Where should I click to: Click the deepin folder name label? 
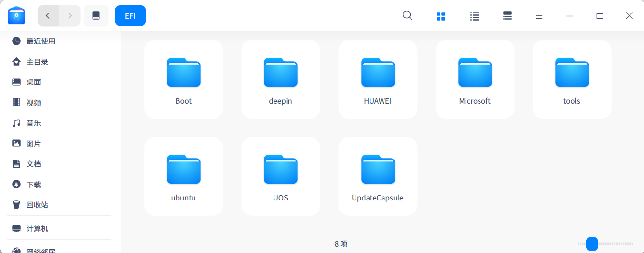tap(281, 101)
